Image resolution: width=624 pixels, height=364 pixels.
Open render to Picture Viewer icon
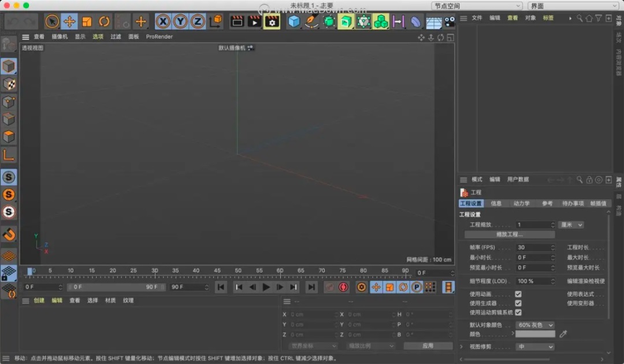tap(255, 21)
